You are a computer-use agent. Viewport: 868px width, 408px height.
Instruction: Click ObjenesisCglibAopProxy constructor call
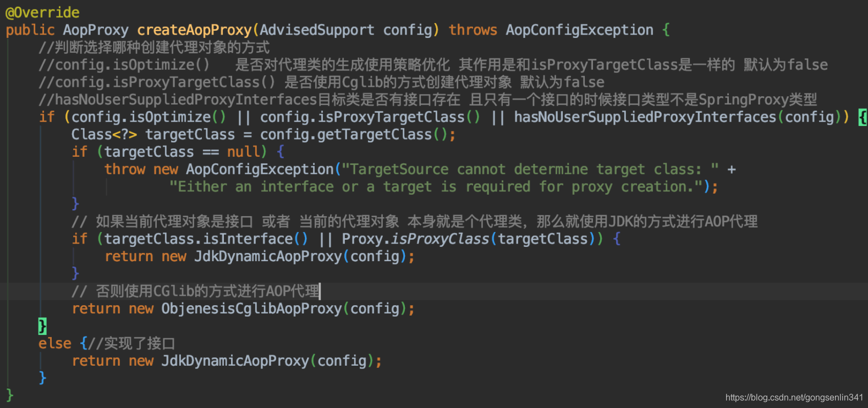(251, 308)
